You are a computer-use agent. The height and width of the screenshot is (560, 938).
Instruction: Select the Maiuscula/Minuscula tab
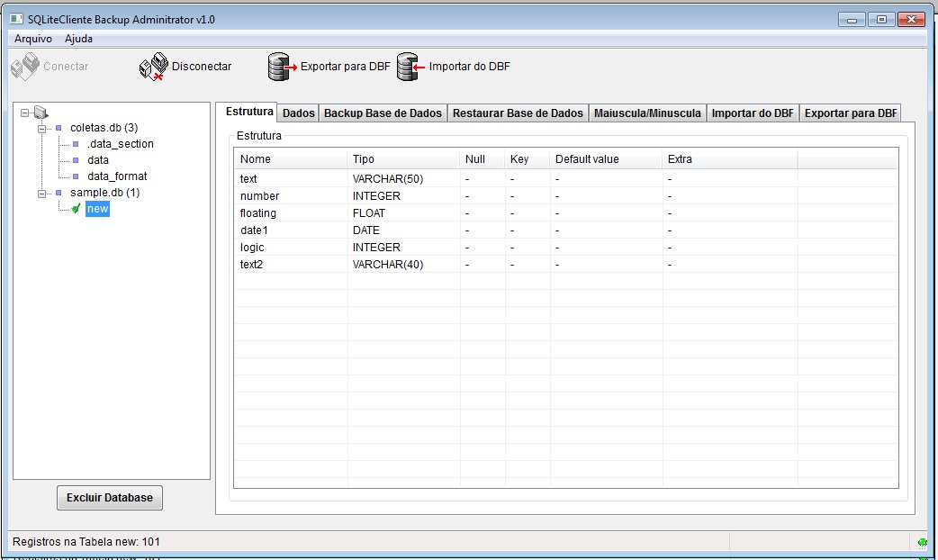pos(647,113)
